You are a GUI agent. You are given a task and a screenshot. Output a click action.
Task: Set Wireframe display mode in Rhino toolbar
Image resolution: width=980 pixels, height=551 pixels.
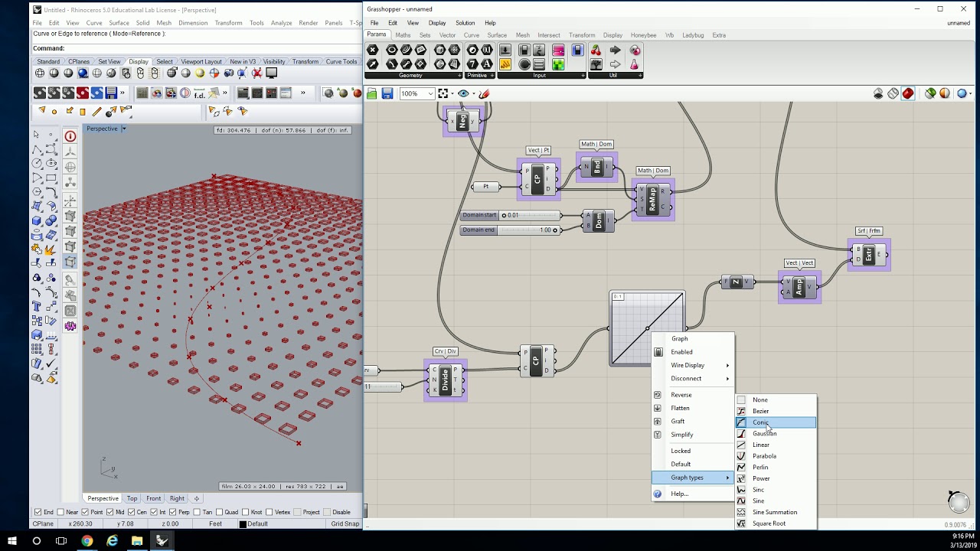click(x=40, y=73)
